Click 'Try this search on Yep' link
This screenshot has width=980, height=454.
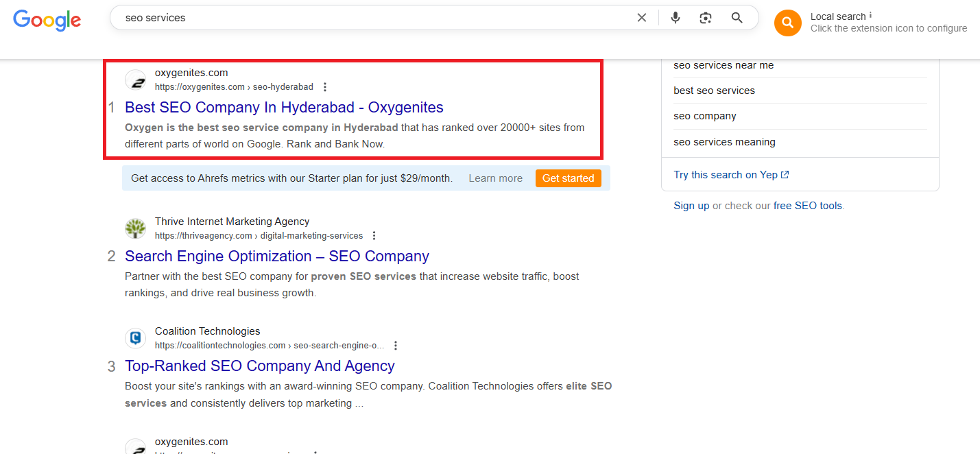(x=731, y=175)
